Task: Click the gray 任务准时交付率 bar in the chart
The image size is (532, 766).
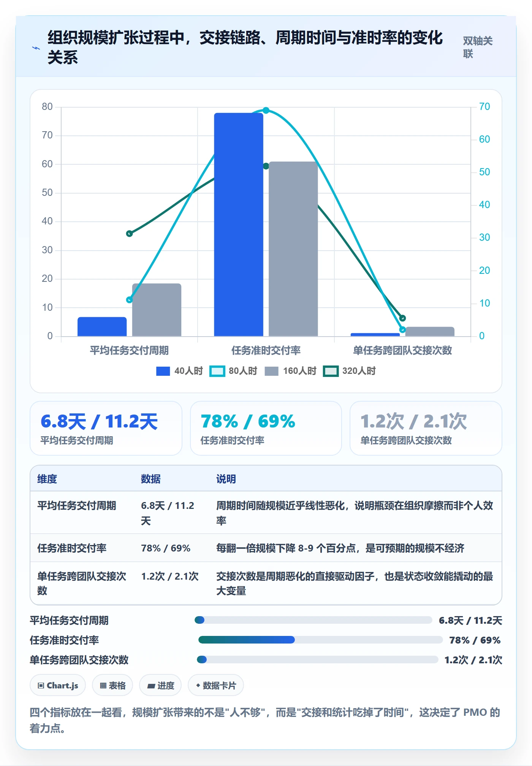Action: [x=293, y=249]
